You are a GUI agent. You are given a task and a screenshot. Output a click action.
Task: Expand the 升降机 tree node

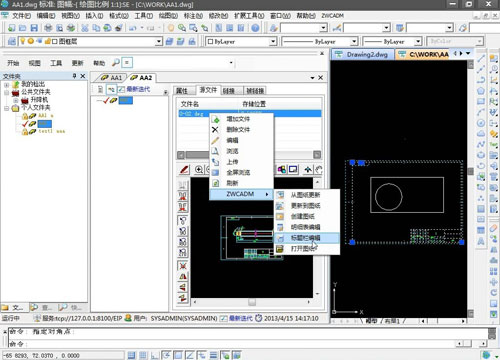15,100
